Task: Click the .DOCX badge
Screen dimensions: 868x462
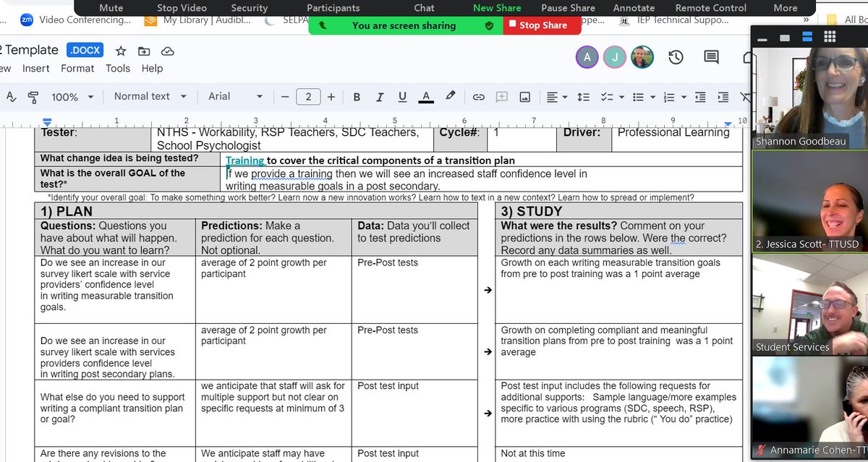Action: point(85,51)
